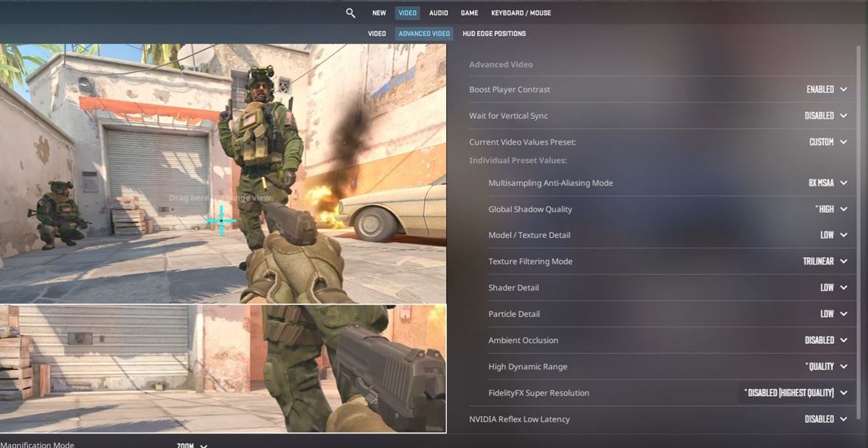Click the 'Boost Player Contrast' label

(510, 90)
